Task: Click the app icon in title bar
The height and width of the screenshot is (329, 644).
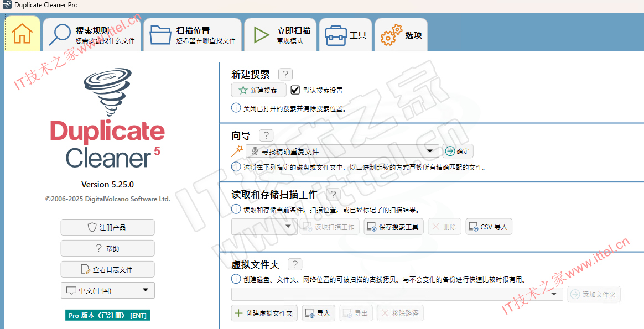Action: pyautogui.click(x=7, y=6)
